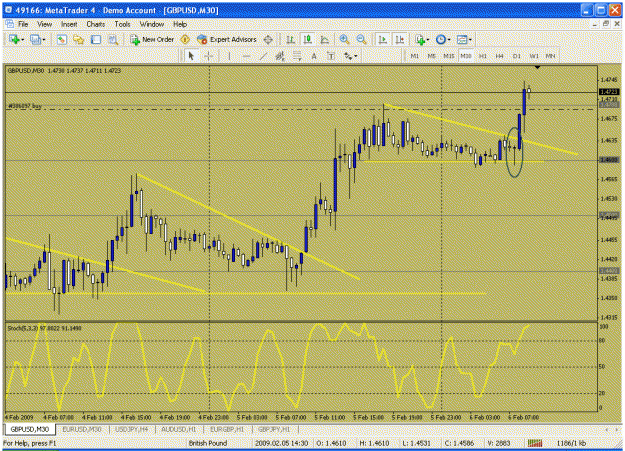Select the M30 timeframe button
Image resolution: width=625 pixels, height=451 pixels.
(x=466, y=56)
